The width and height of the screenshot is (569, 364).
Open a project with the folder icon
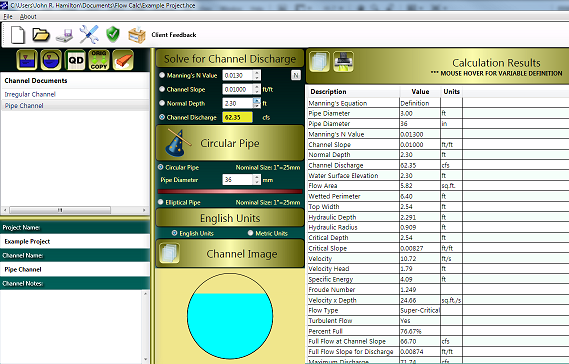pyautogui.click(x=41, y=34)
